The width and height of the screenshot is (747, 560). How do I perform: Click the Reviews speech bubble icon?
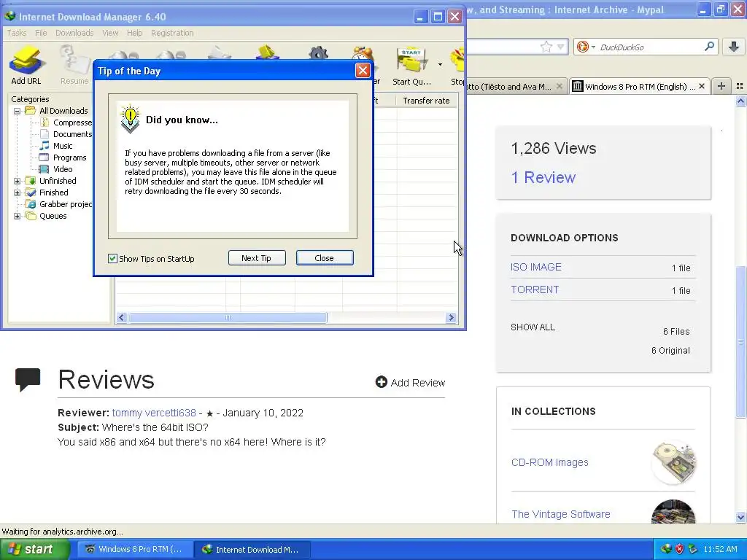(28, 379)
